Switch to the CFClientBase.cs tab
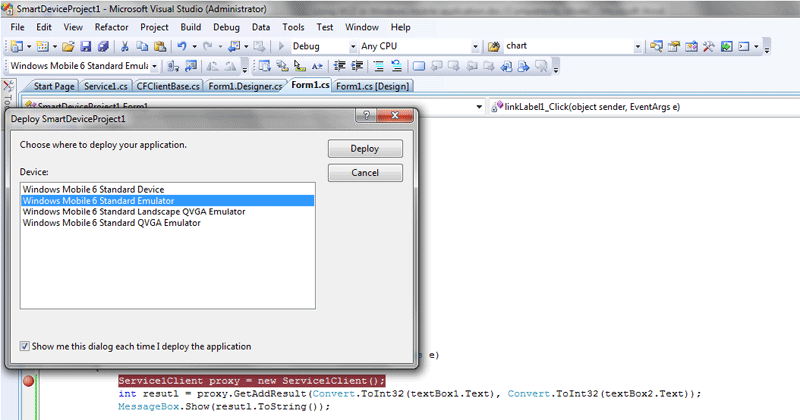The width and height of the screenshot is (800, 420). coord(168,86)
